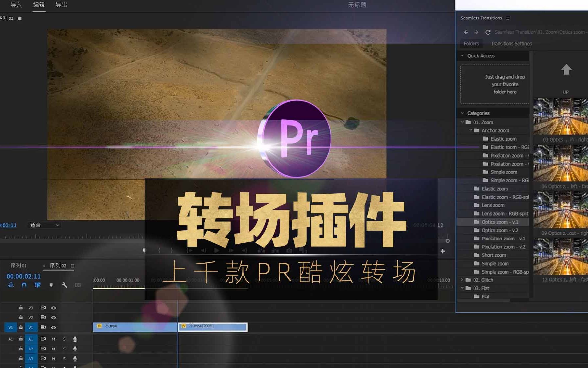Toggle the eye icon on track V1

54,328
